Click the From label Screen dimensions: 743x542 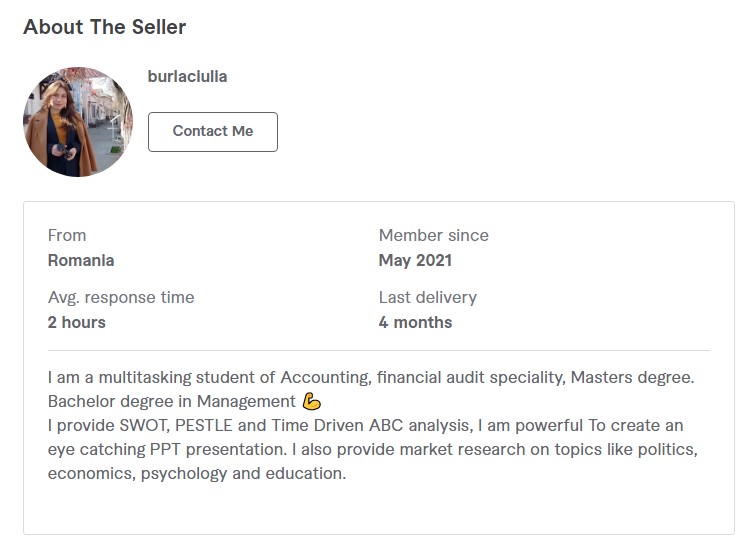(x=67, y=235)
